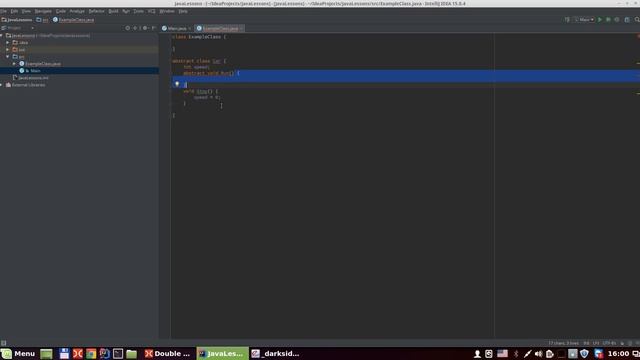Open the File menu
640x360 pixels.
3,11
